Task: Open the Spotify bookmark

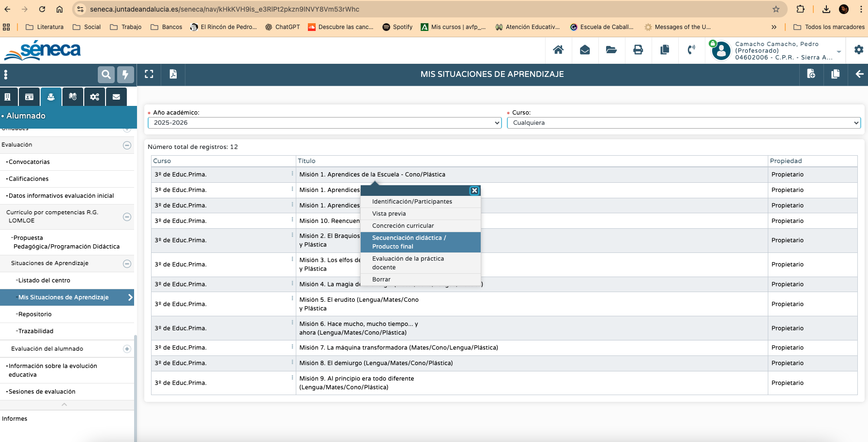Action: (x=397, y=27)
